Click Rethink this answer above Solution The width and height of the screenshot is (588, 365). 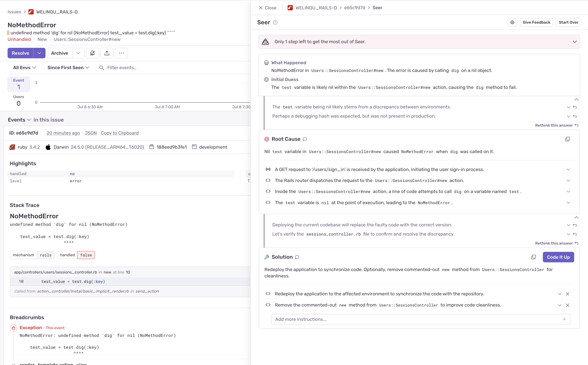[x=557, y=243]
